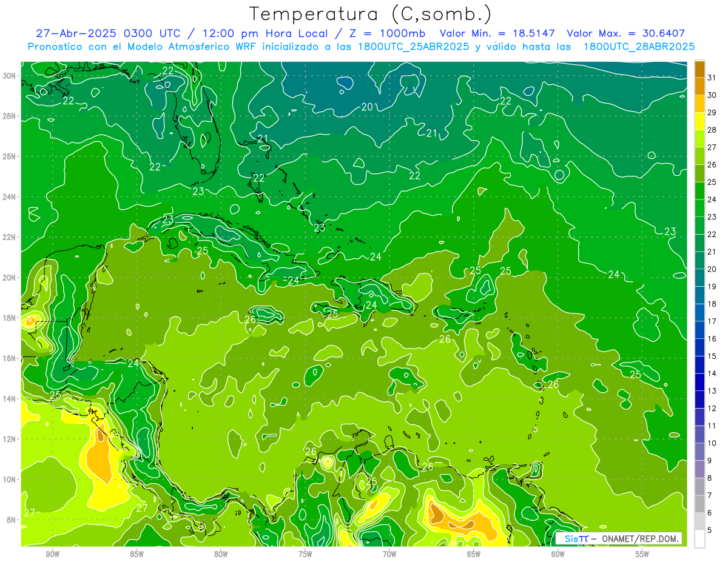Image resolution: width=728 pixels, height=562 pixels.
Task: Click the 60W longitude axis label
Action: [x=558, y=554]
